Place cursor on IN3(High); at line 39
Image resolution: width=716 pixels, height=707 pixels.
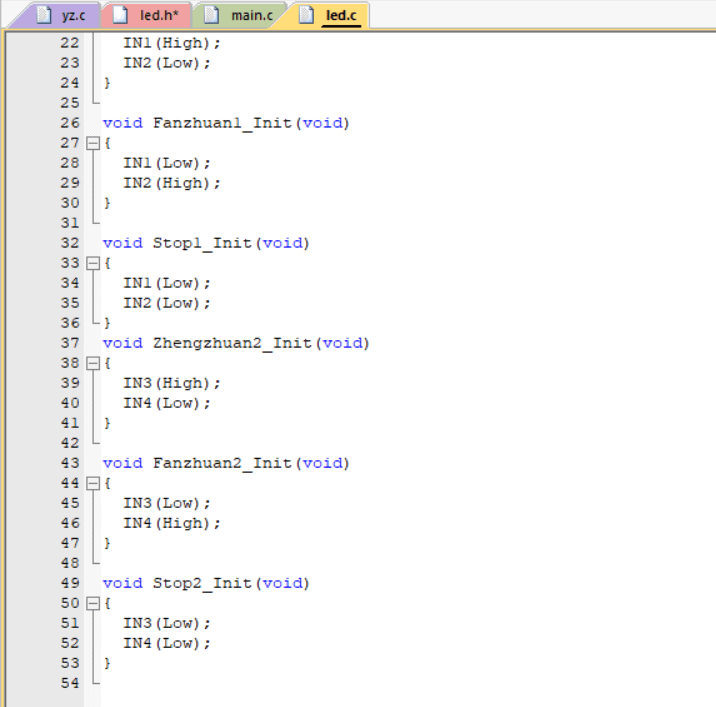pos(172,383)
